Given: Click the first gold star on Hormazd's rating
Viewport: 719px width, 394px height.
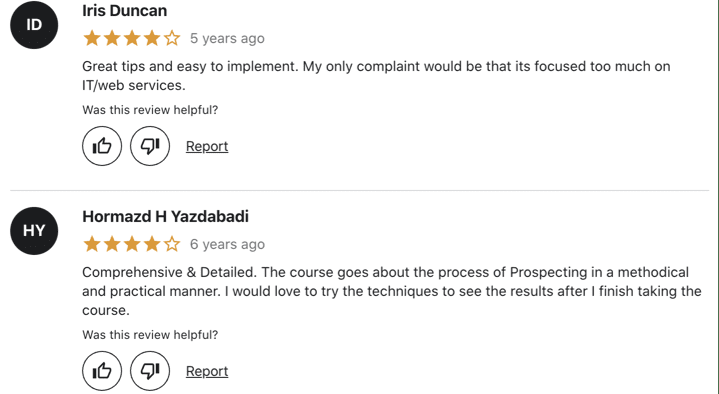Looking at the screenshot, I should pos(92,244).
